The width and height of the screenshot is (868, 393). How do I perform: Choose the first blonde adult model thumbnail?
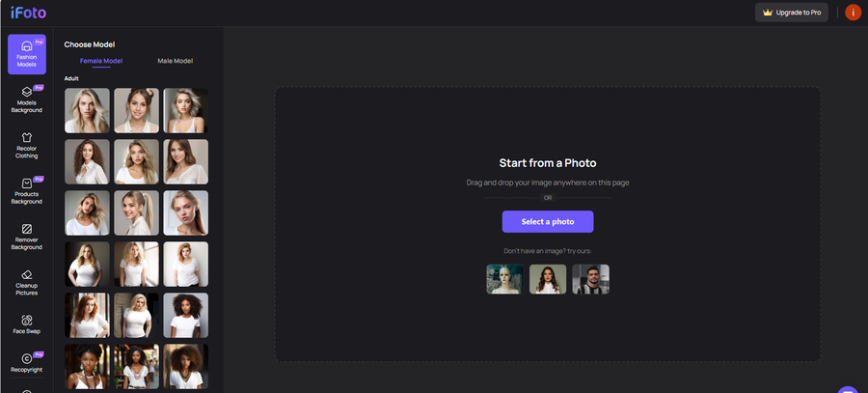point(87,110)
